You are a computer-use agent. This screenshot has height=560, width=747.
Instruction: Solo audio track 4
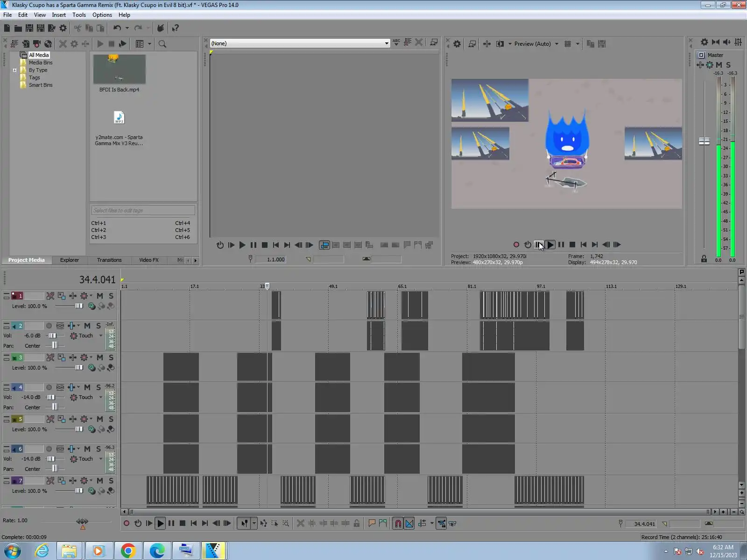pyautogui.click(x=99, y=387)
